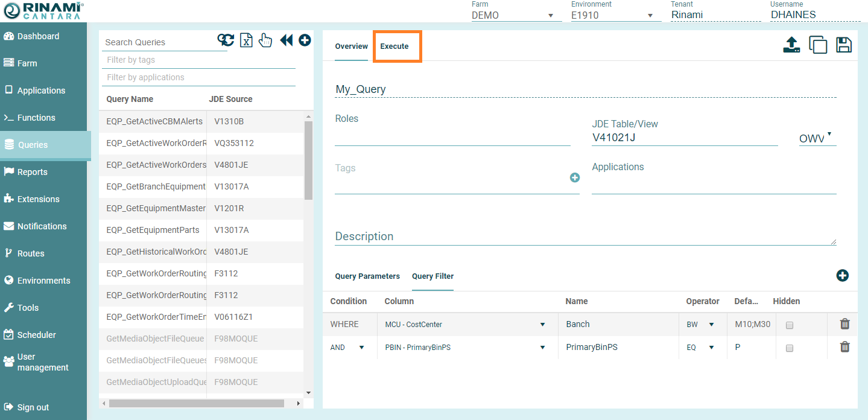Open Reports in the sidebar

(x=33, y=172)
